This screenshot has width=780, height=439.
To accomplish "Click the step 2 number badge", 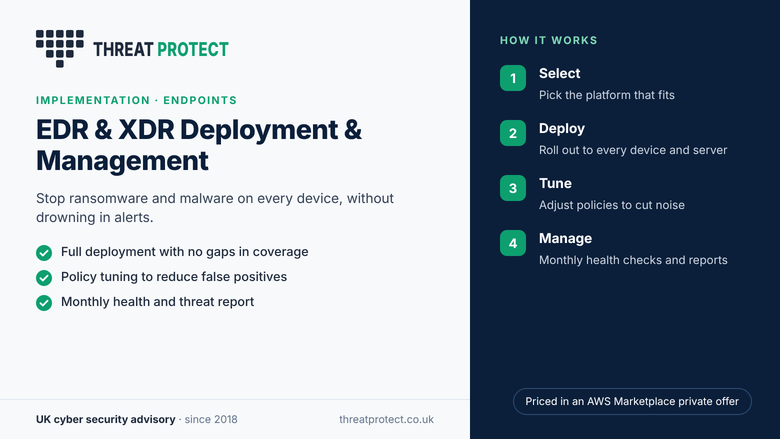I will click(x=513, y=133).
